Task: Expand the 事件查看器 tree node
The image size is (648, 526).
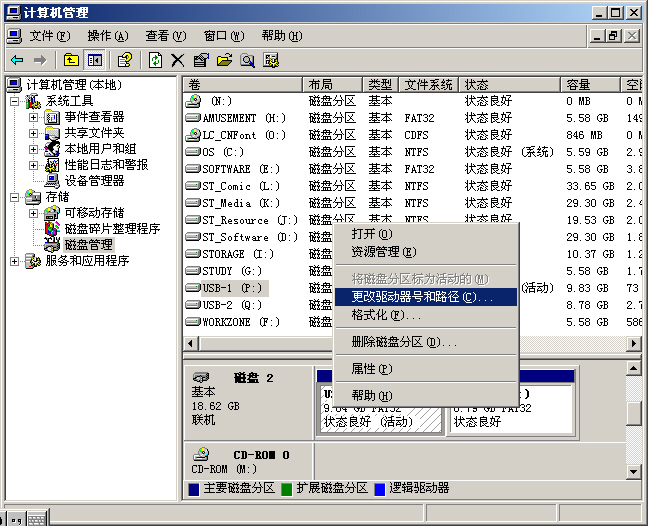Action: click(33, 117)
